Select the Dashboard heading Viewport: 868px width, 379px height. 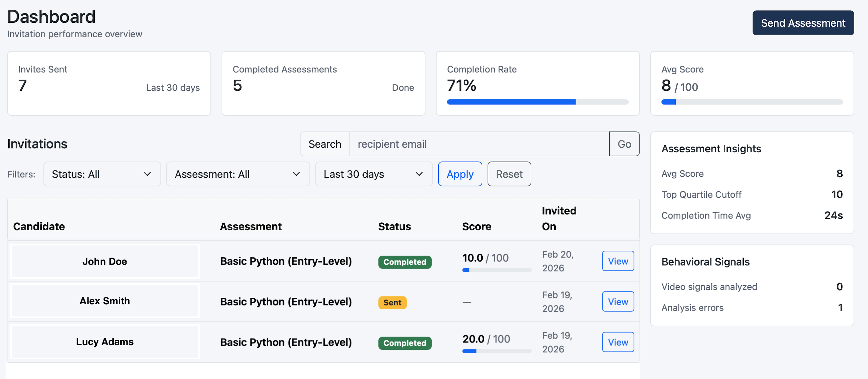[x=51, y=16]
